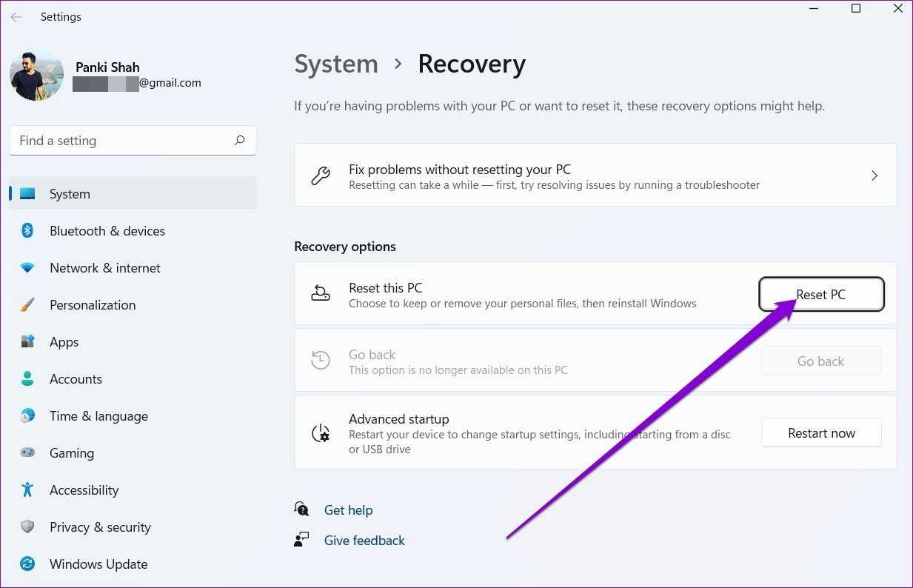Open the Accounts person icon
Screen dimensions: 913x588
27,379
